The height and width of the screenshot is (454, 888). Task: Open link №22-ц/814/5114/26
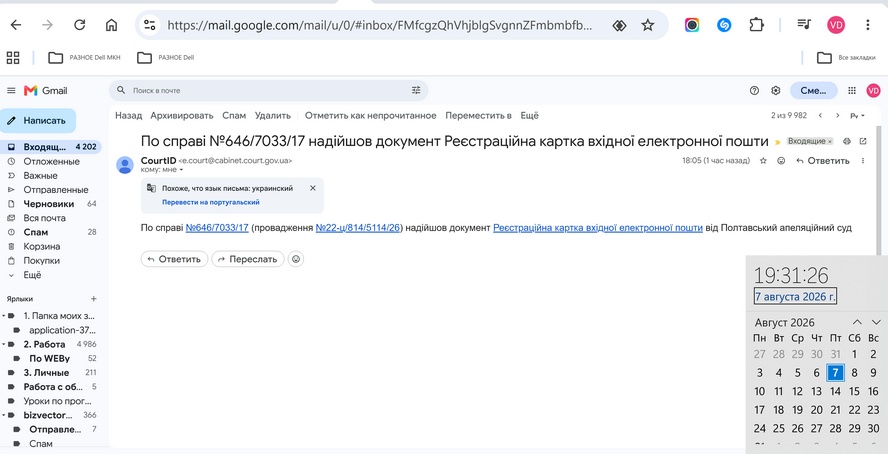pos(358,228)
